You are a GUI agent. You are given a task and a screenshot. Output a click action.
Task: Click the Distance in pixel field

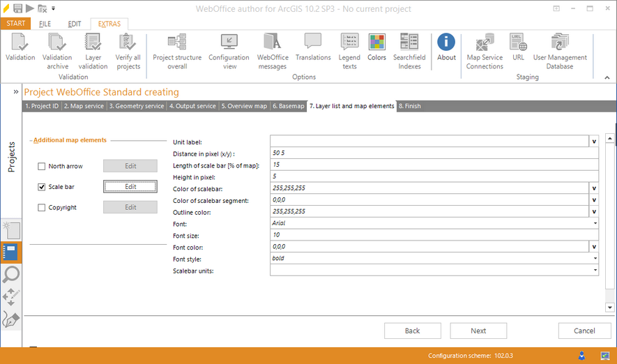click(x=434, y=153)
